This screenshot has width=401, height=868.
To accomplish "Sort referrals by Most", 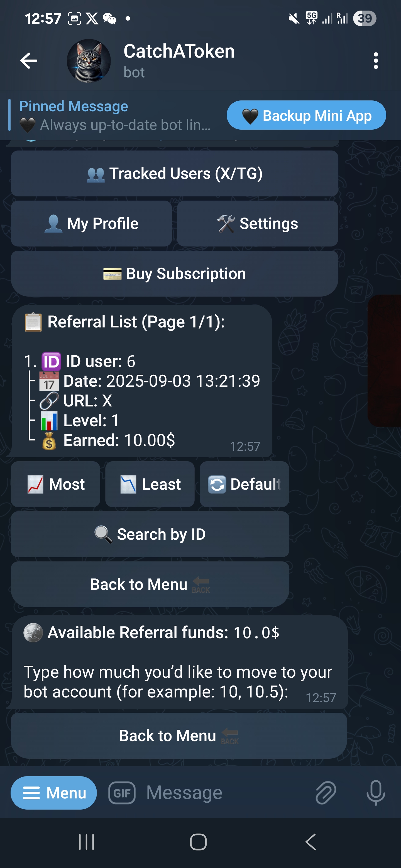I will coord(55,484).
